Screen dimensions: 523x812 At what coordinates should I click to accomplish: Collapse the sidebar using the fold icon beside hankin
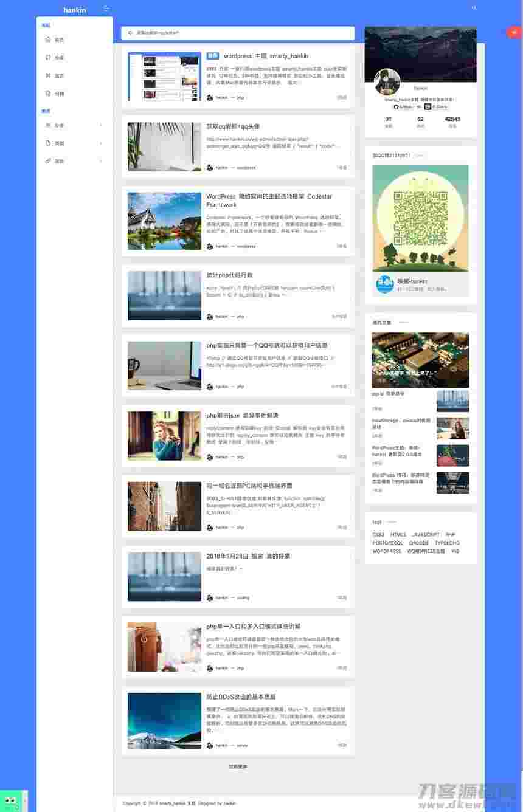(106, 9)
